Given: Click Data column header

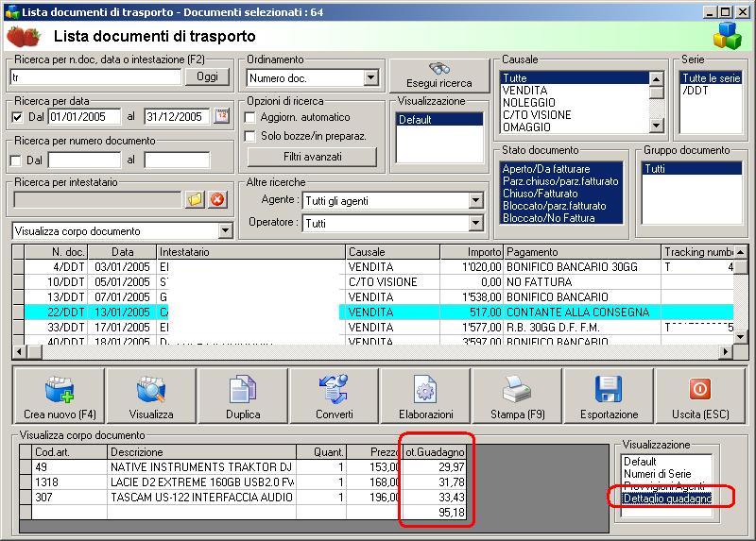Looking at the screenshot, I should click(x=123, y=252).
